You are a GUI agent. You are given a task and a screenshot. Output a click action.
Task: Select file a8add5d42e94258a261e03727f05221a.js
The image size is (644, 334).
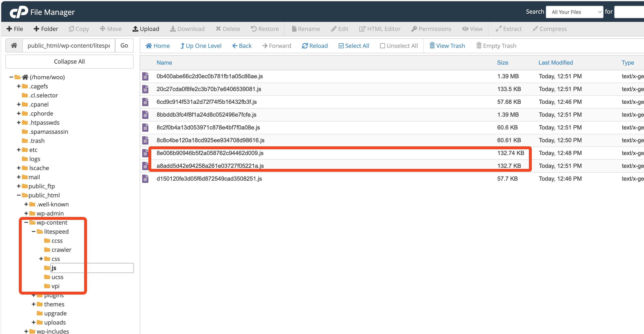pyautogui.click(x=210, y=166)
